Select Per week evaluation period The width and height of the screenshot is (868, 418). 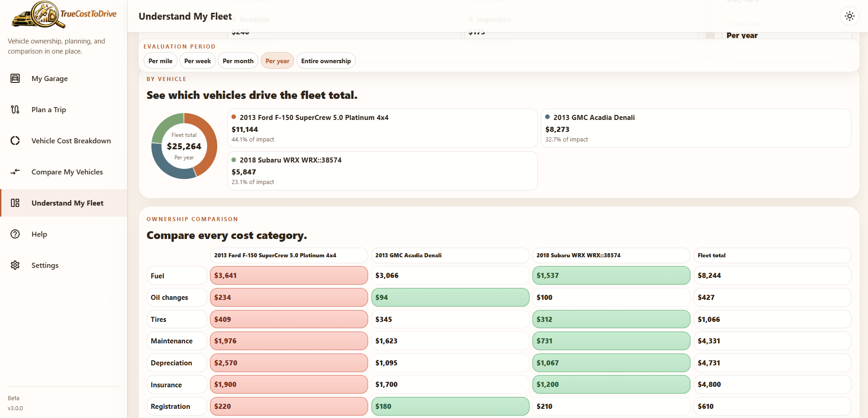point(198,61)
